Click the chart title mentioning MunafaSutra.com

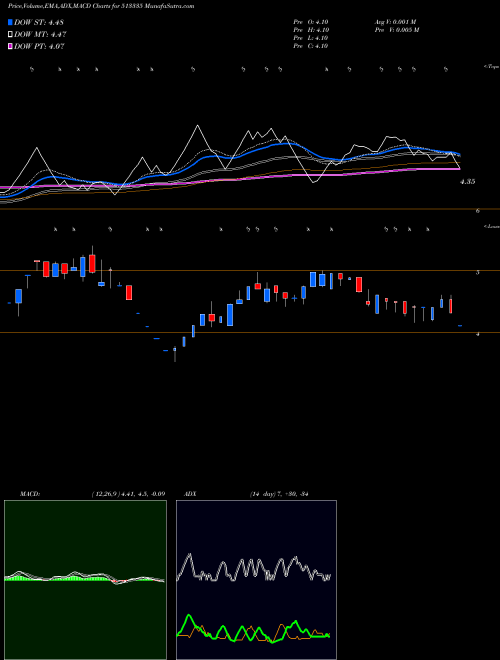coord(101,7)
